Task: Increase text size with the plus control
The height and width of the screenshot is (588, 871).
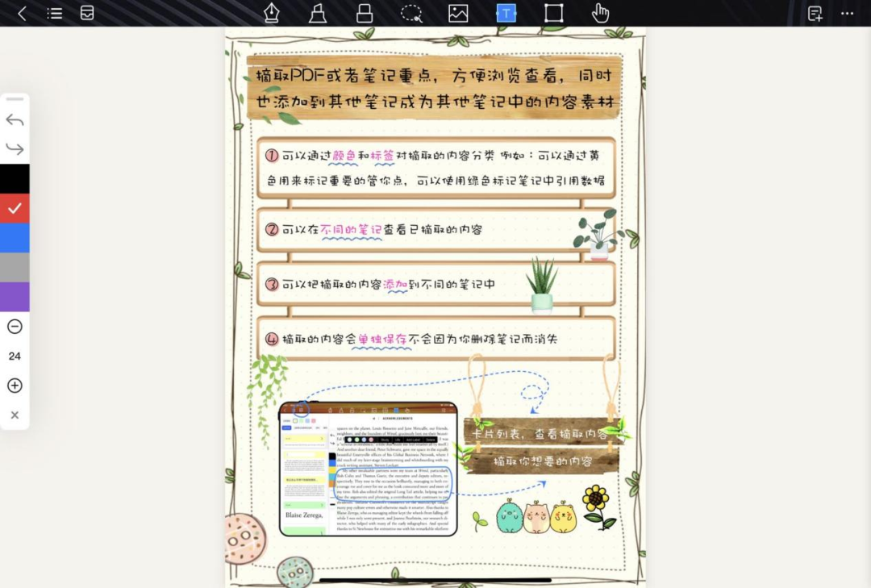Action: [15, 386]
